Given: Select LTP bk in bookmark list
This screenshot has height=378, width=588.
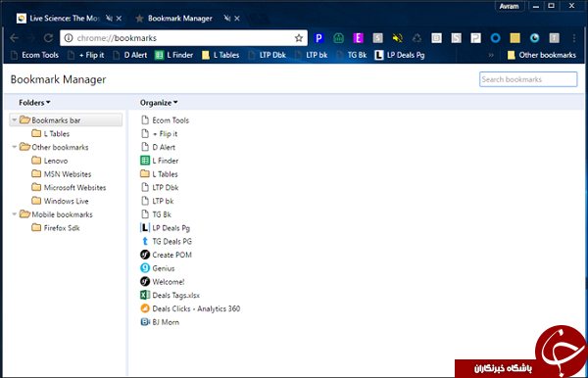Looking at the screenshot, I should [x=157, y=201].
